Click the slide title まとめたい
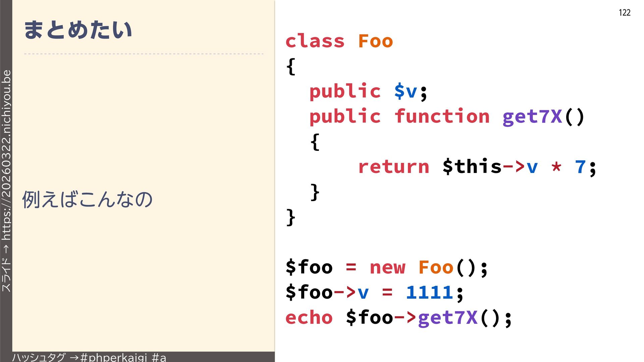This screenshot has height=362, width=644. [x=78, y=29]
